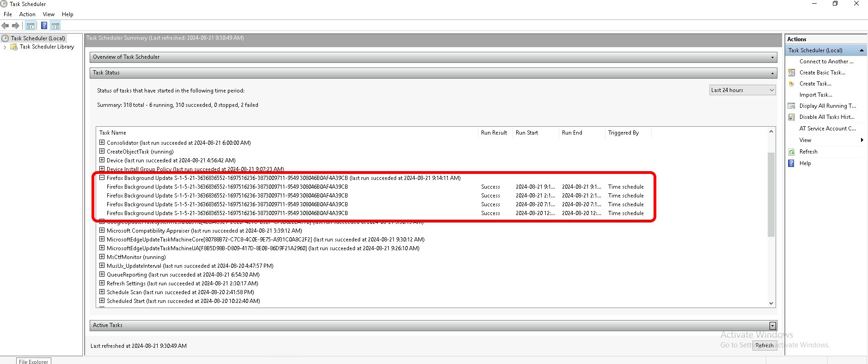This screenshot has height=364, width=868.
Task: Expand the Microsoft Compatibility Appraiser task
Action: [102, 230]
